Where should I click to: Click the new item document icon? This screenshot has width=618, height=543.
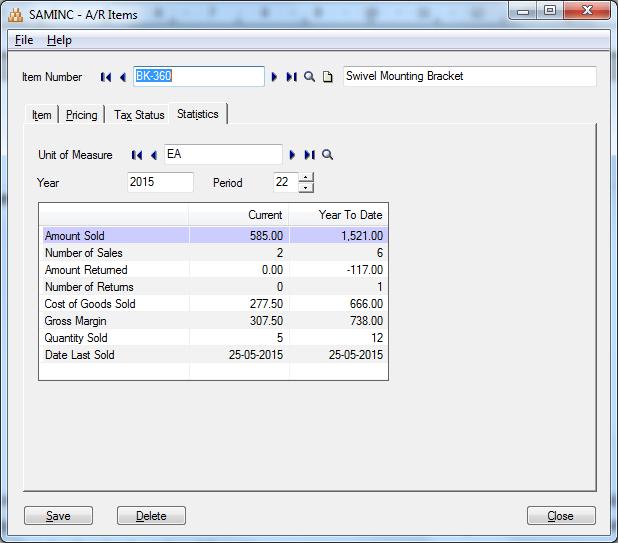coord(327,77)
